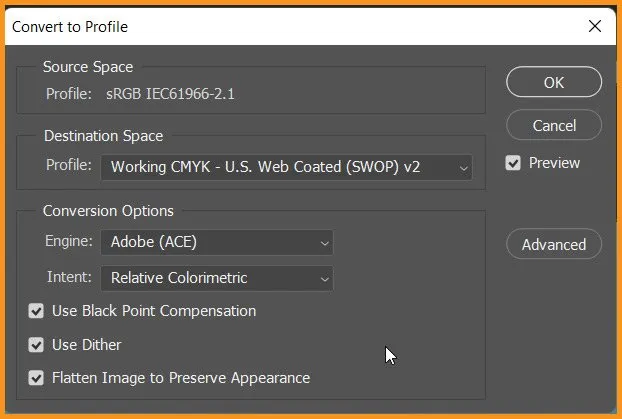622x419 pixels.
Task: Close the Convert to Profile dialog
Action: pos(595,27)
